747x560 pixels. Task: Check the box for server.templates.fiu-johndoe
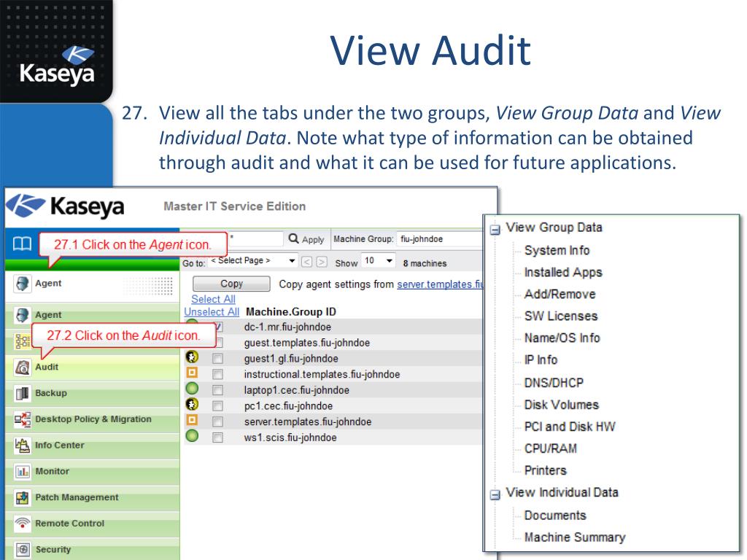click(x=217, y=422)
